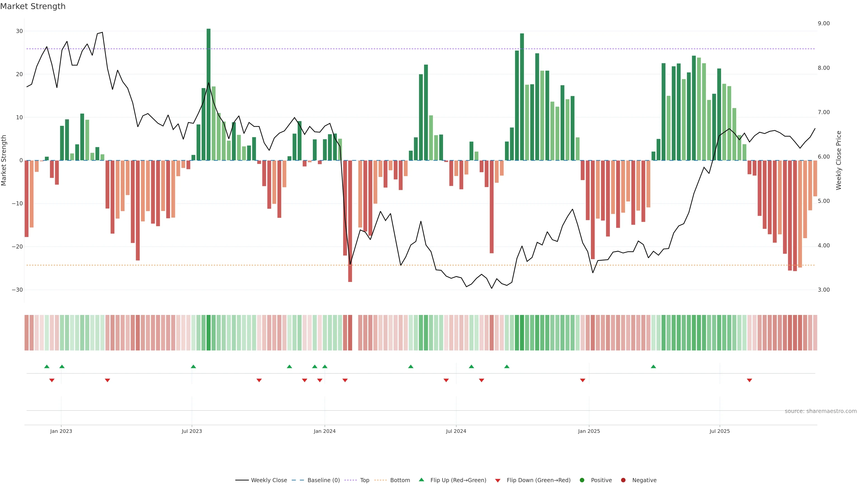Click the last red flip-down triangle marker
868x488 pixels.
click(x=749, y=380)
